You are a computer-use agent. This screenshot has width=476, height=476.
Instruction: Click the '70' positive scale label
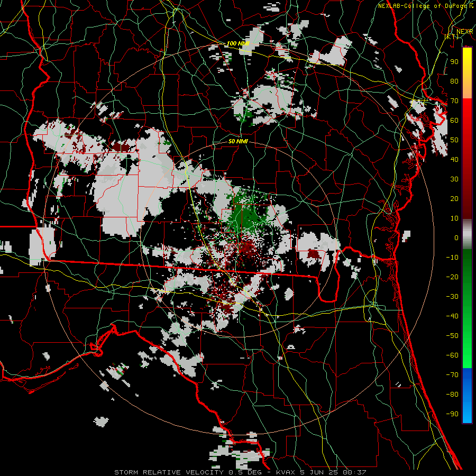pyautogui.click(x=454, y=101)
